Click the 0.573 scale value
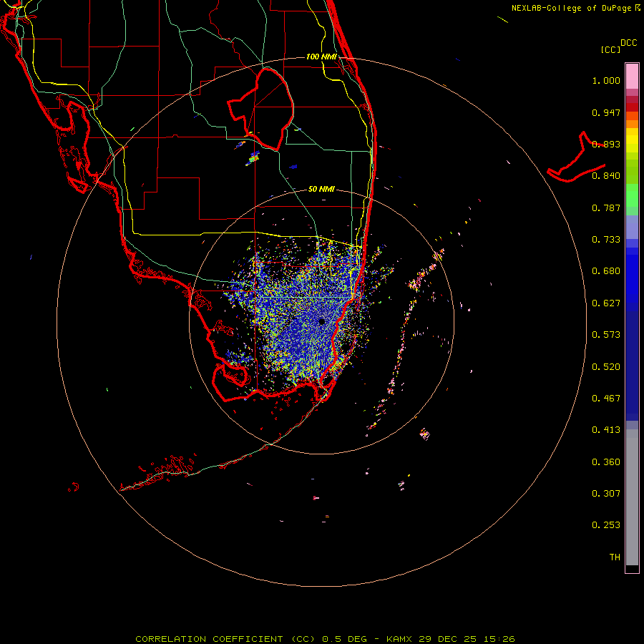644x644 pixels. coord(606,335)
